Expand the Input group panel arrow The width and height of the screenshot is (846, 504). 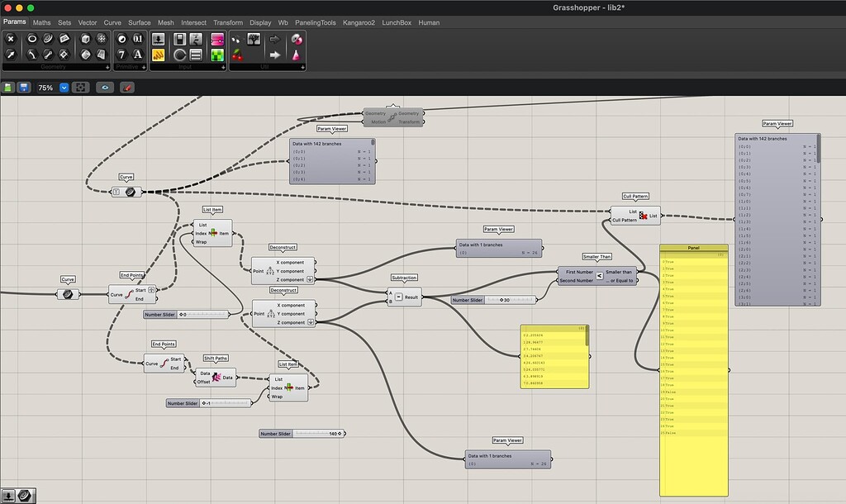(223, 67)
